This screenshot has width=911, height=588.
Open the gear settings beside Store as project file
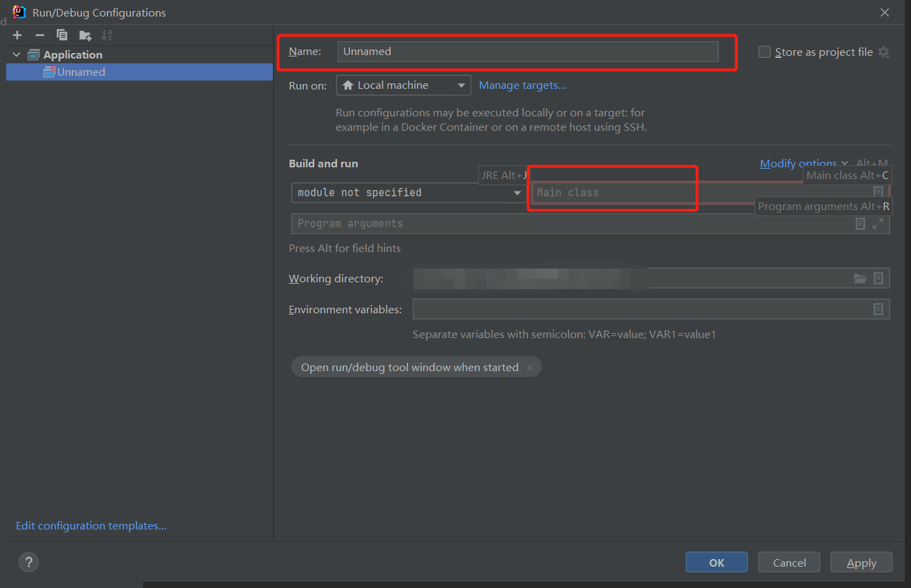(883, 52)
